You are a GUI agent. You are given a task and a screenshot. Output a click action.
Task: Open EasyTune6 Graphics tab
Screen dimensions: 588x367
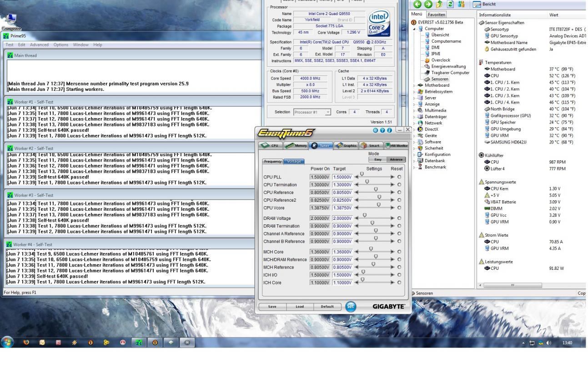(x=346, y=145)
